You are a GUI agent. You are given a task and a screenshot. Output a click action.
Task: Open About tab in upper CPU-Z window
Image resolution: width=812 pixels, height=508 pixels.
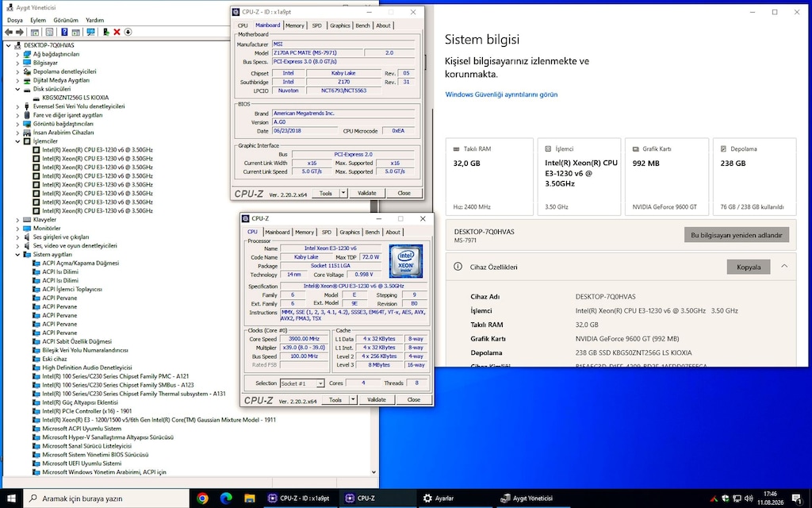(383, 25)
